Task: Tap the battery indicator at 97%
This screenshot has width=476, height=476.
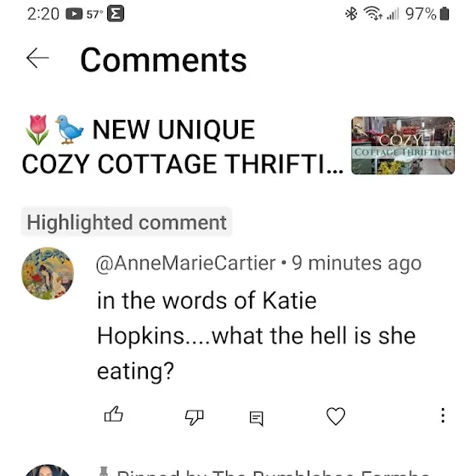Action: (x=445, y=14)
